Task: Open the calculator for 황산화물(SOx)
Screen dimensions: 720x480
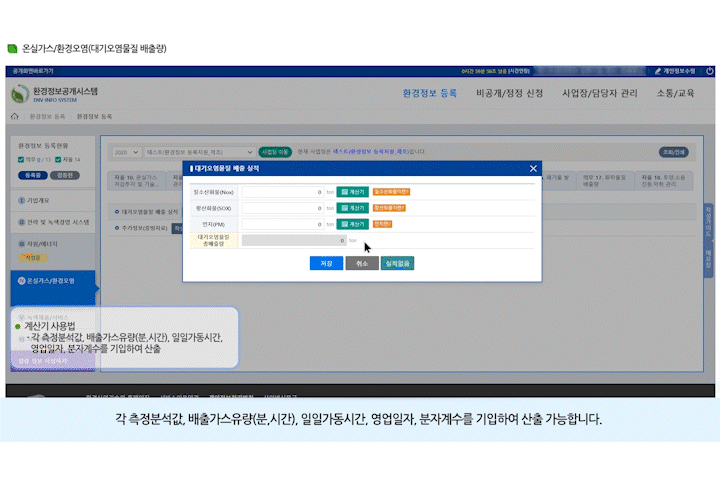Action: [x=353, y=208]
